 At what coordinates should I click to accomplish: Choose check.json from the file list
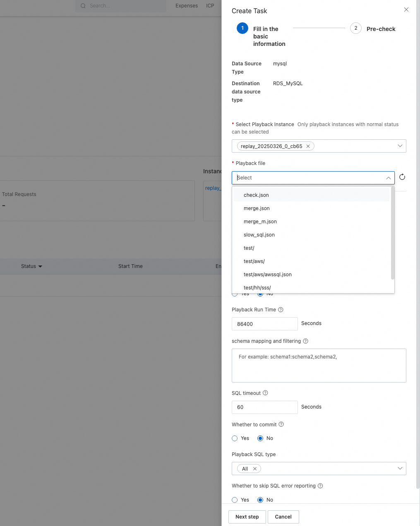[x=312, y=195]
